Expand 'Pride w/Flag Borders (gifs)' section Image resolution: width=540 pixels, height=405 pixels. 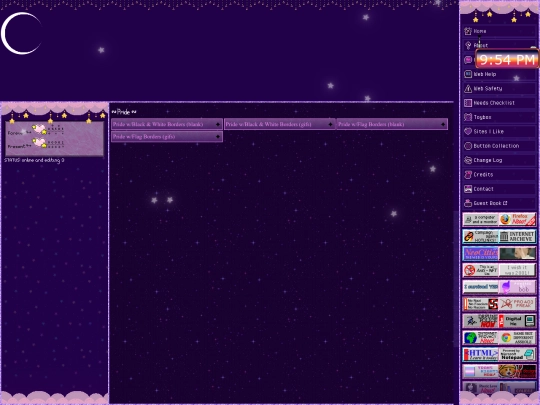(x=167, y=137)
